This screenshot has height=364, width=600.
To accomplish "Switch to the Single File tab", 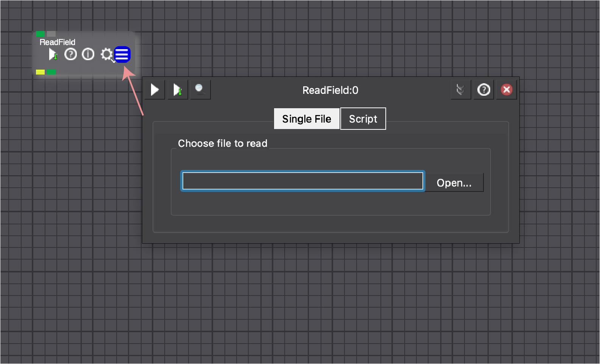I will [307, 119].
